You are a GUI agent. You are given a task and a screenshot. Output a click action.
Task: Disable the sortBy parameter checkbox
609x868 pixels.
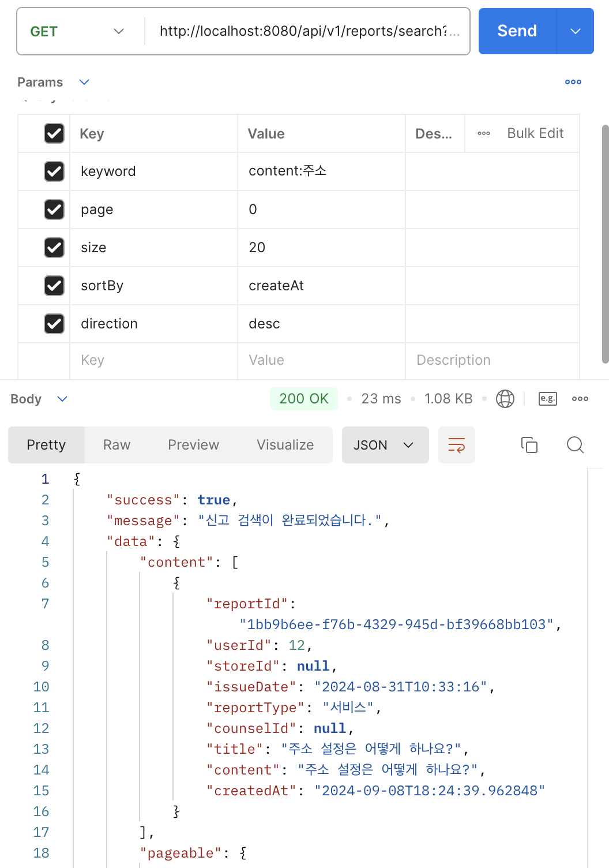(54, 286)
